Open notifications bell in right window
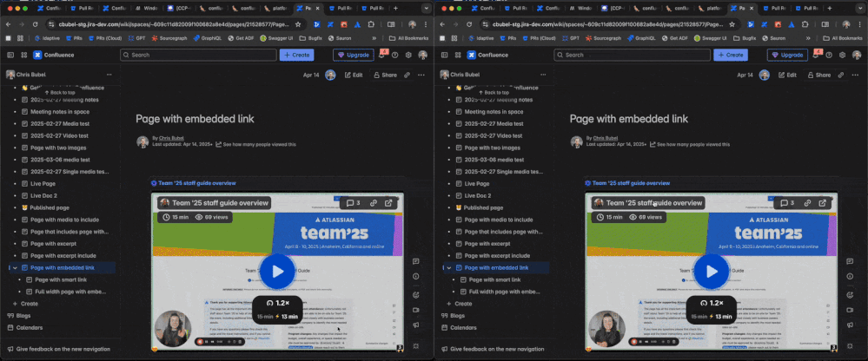The height and width of the screenshot is (361, 868). click(815, 55)
